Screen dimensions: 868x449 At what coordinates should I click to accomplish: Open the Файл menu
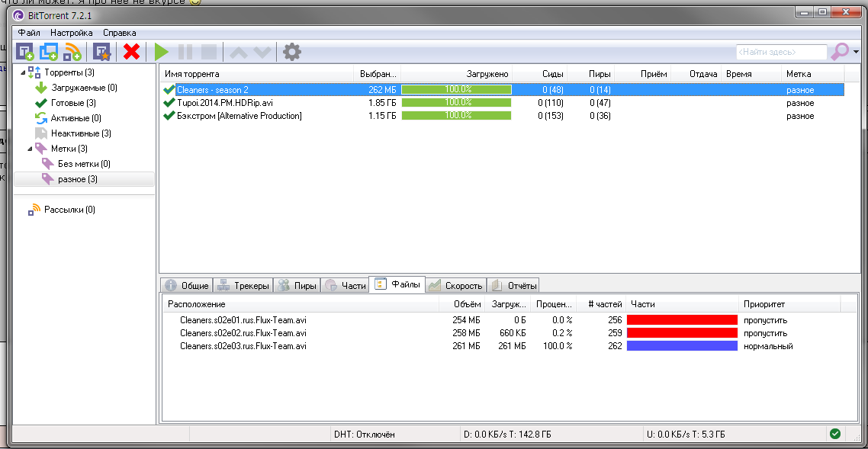tap(29, 33)
